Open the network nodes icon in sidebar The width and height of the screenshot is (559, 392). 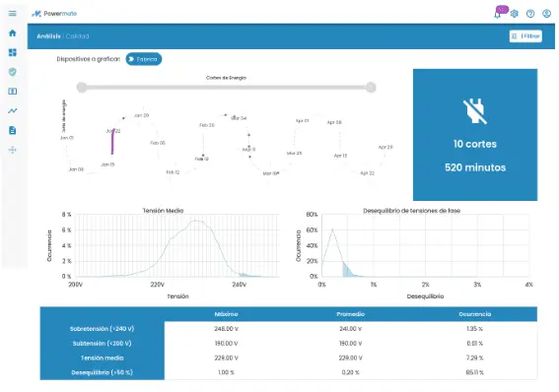tap(13, 150)
